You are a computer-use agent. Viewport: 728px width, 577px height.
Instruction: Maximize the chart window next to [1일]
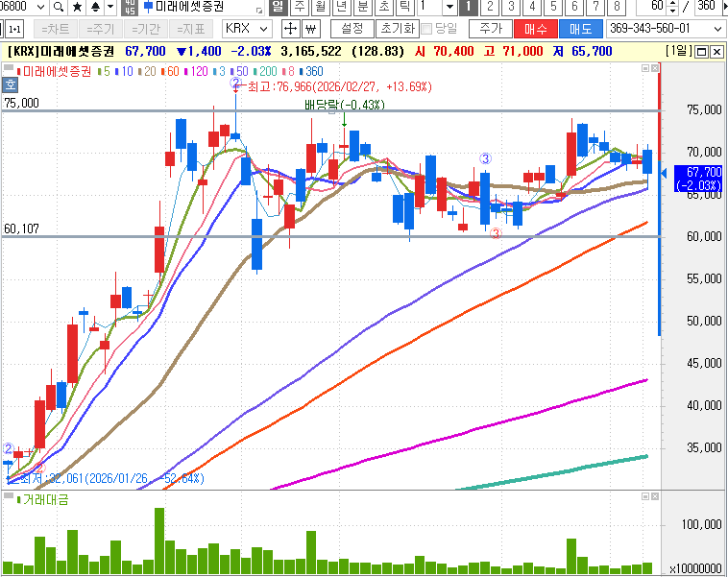pyautogui.click(x=701, y=52)
